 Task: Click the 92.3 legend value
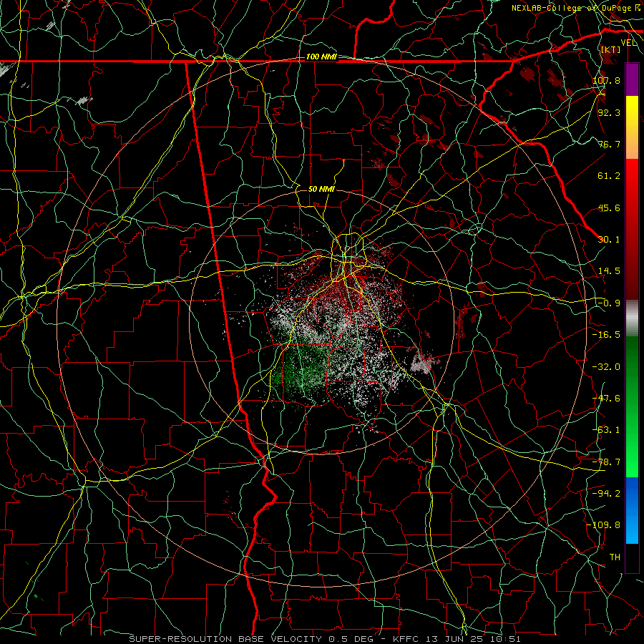pyautogui.click(x=609, y=112)
